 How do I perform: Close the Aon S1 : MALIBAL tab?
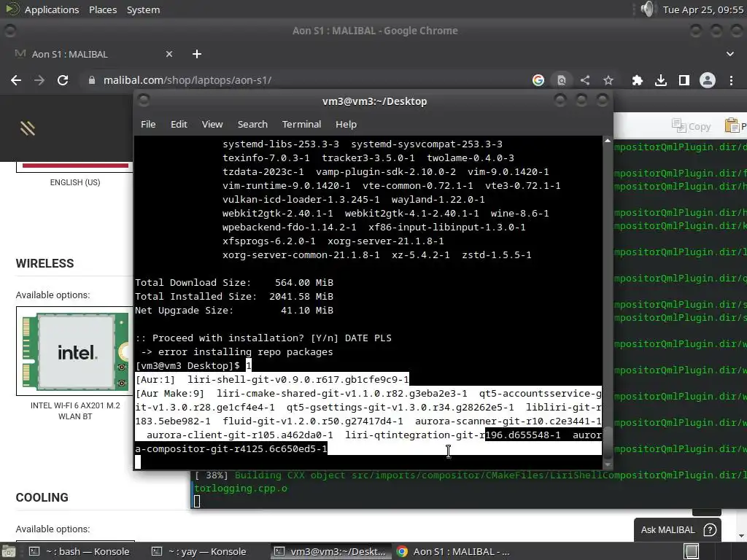tap(169, 54)
